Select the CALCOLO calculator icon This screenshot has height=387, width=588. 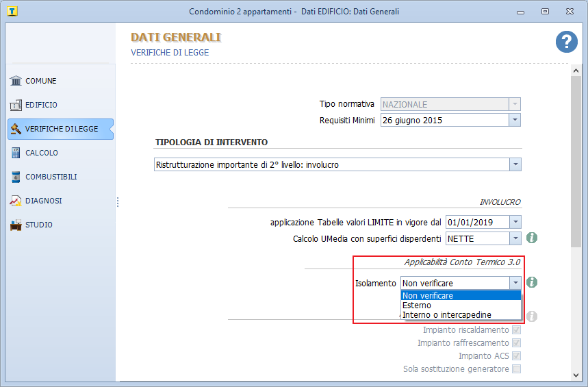coord(16,153)
